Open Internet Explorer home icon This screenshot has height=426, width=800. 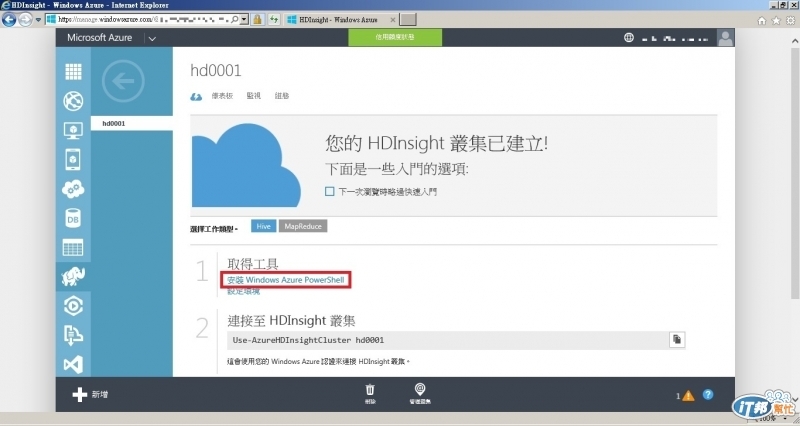pos(762,20)
